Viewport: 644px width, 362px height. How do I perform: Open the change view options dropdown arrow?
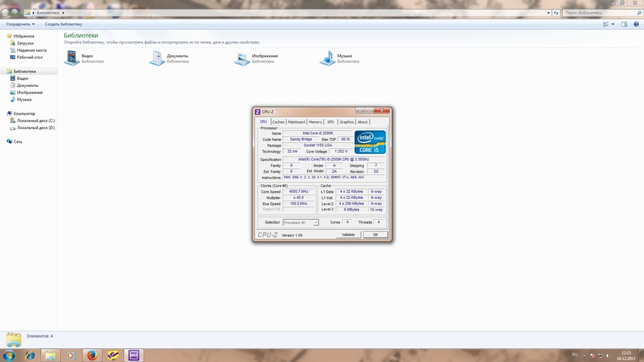(613, 24)
